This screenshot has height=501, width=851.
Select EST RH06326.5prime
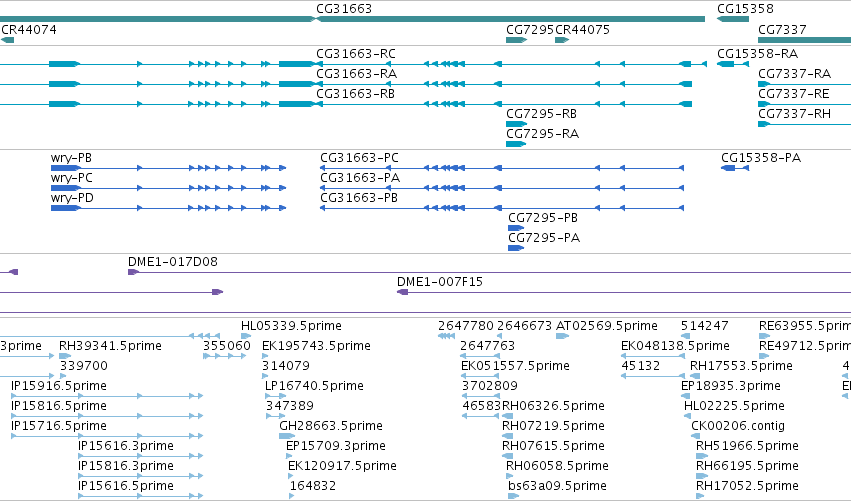554,406
